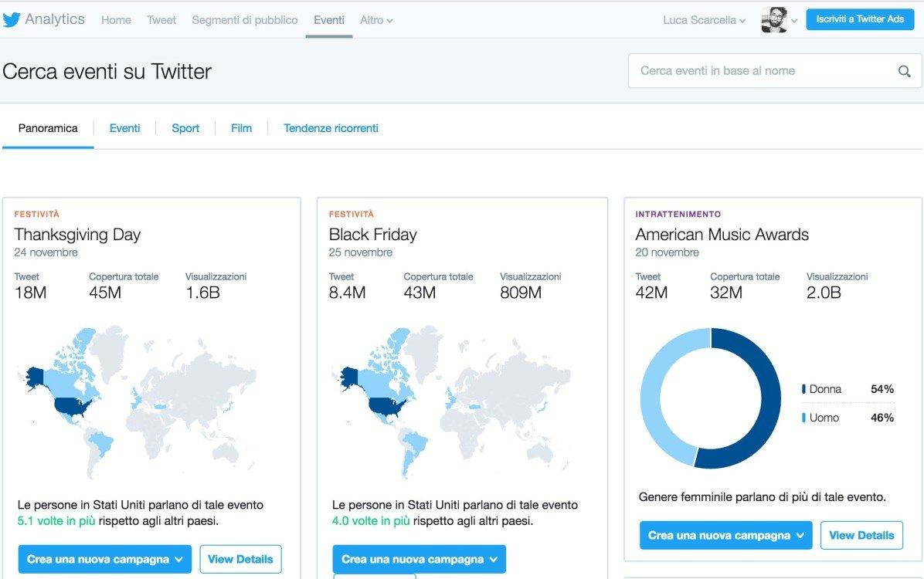Open American Music Awards event title

point(722,235)
